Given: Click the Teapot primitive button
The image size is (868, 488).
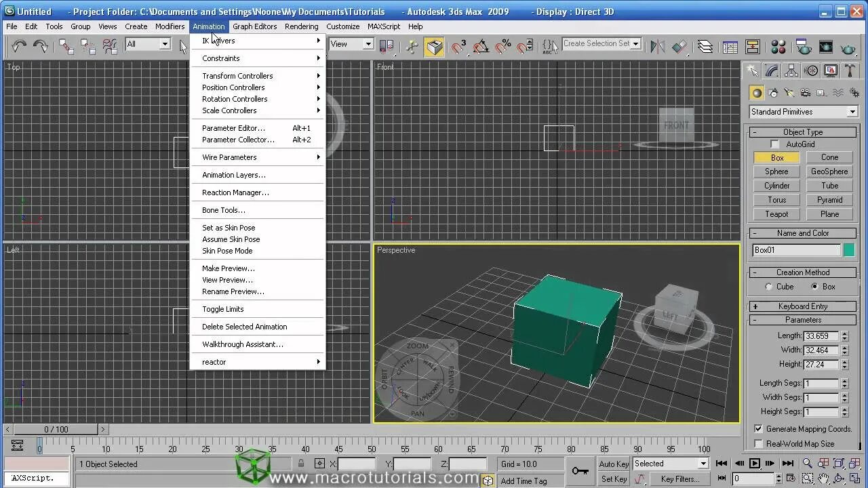Looking at the screenshot, I should coord(776,214).
